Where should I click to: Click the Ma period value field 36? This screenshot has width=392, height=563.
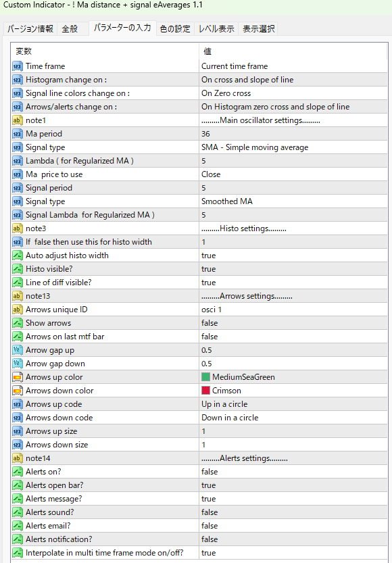point(293,134)
